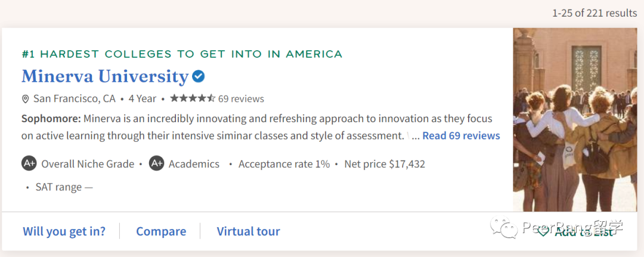This screenshot has width=644, height=257.
Task: Click the 69 reviews count text
Action: click(241, 98)
